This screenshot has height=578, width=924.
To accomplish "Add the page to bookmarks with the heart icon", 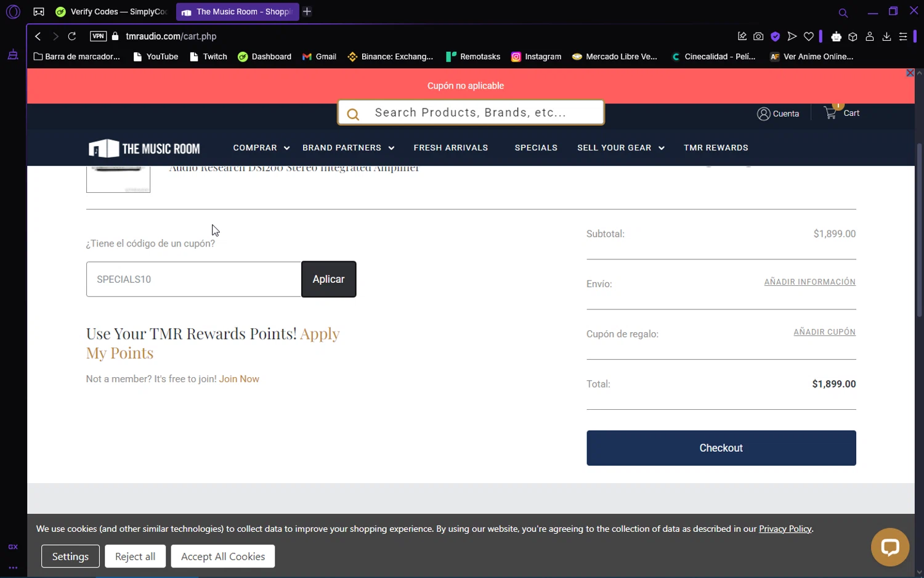I will (809, 36).
